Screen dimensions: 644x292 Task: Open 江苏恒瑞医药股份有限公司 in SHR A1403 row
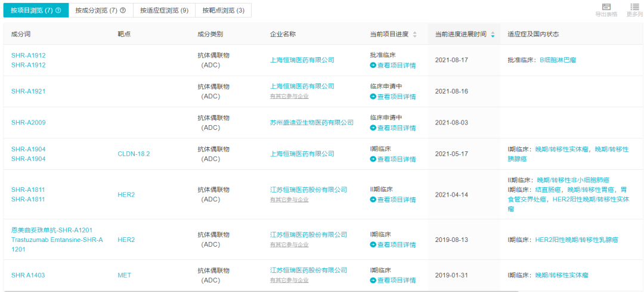(x=308, y=270)
